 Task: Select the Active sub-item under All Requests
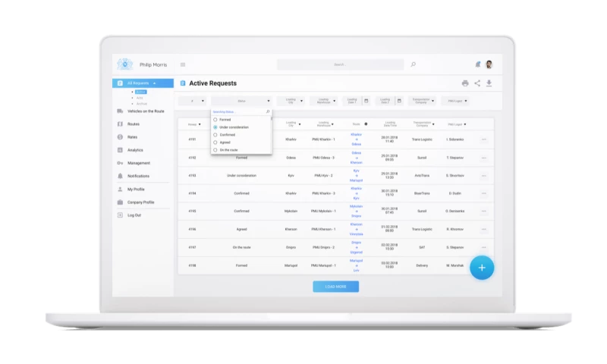(x=141, y=92)
